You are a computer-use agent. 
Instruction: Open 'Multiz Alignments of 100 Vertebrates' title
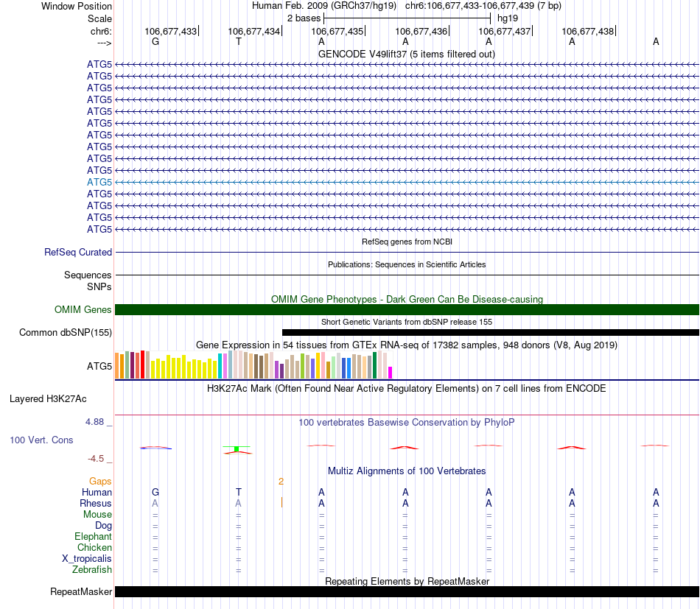[407, 471]
